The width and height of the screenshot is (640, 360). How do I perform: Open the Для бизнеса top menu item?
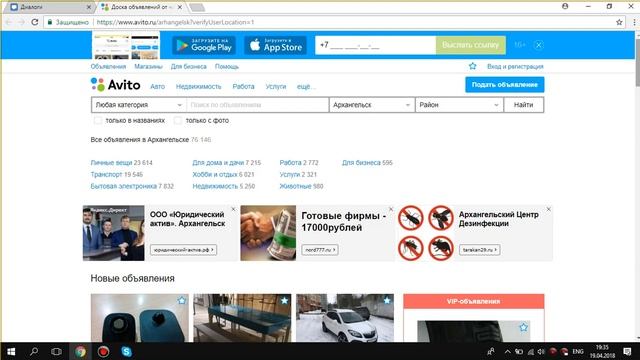(x=189, y=67)
